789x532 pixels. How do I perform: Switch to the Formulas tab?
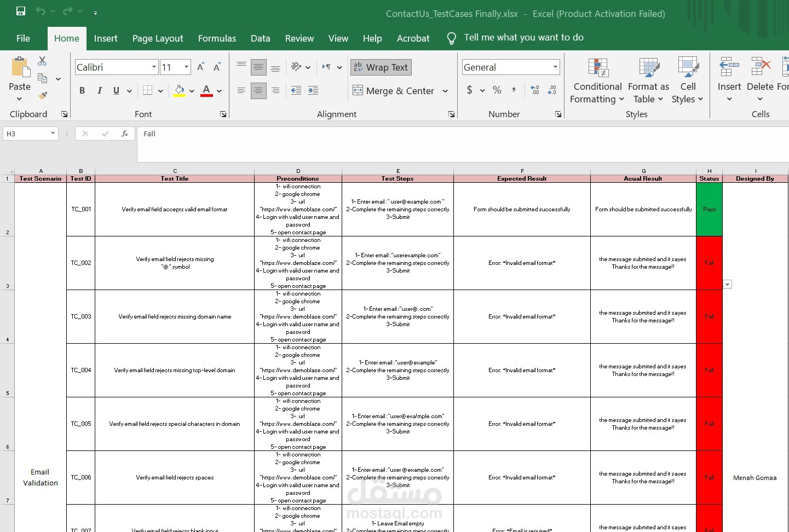click(x=217, y=38)
